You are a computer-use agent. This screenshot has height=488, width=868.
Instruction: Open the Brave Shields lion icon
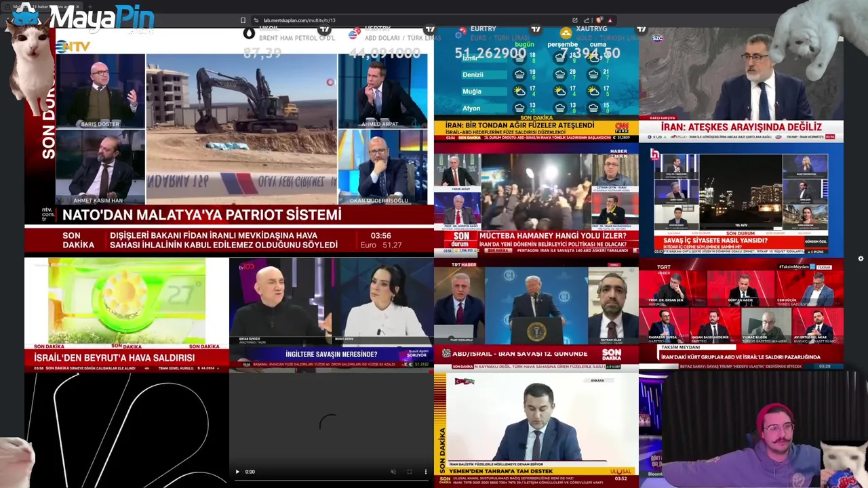click(x=599, y=20)
